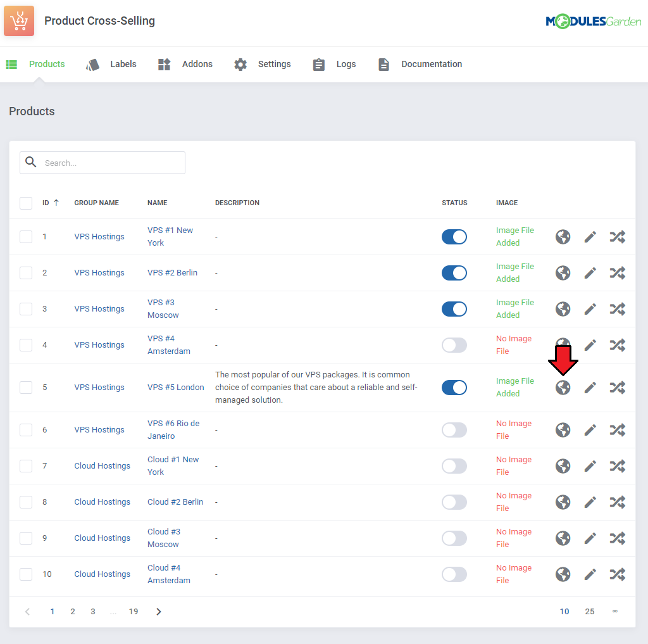The width and height of the screenshot is (648, 644).
Task: Enable status for VPS #6 Rio de Janeiro
Action: tap(454, 430)
